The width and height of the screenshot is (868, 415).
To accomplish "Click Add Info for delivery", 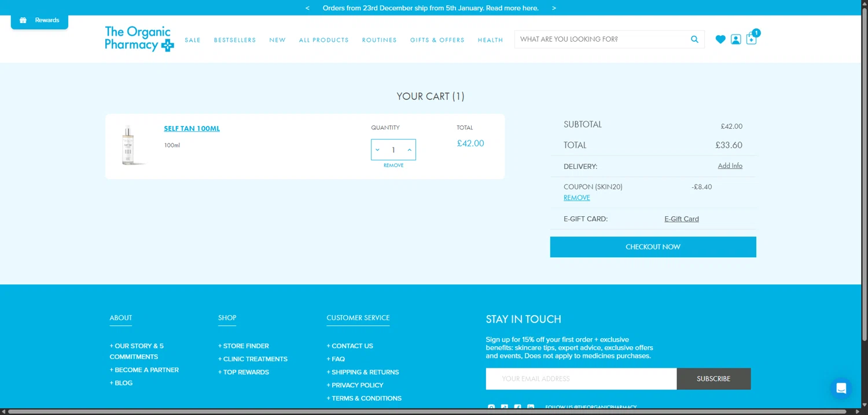I will pos(730,166).
